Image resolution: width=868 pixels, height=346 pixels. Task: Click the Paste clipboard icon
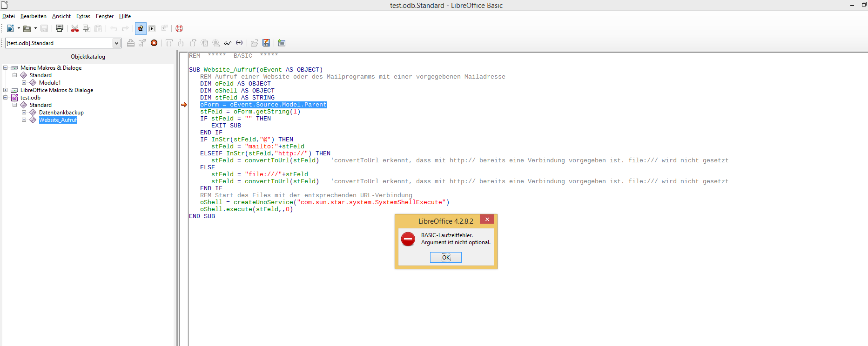click(x=98, y=28)
